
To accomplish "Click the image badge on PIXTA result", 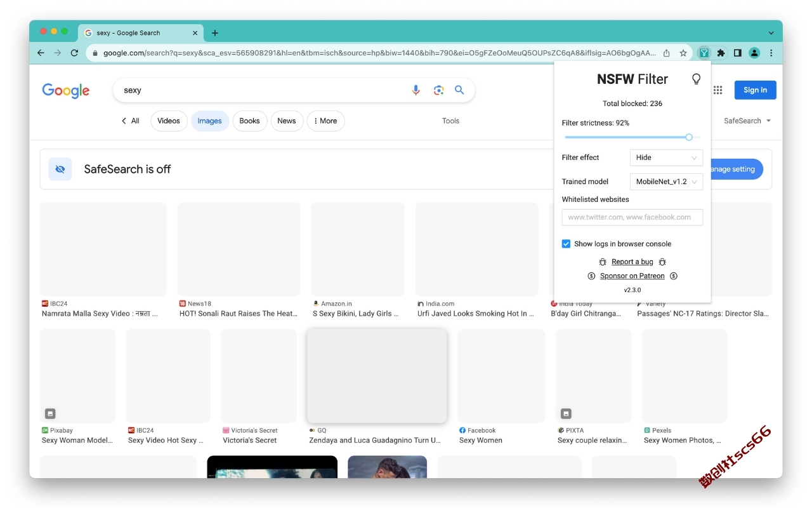I will pos(566,413).
